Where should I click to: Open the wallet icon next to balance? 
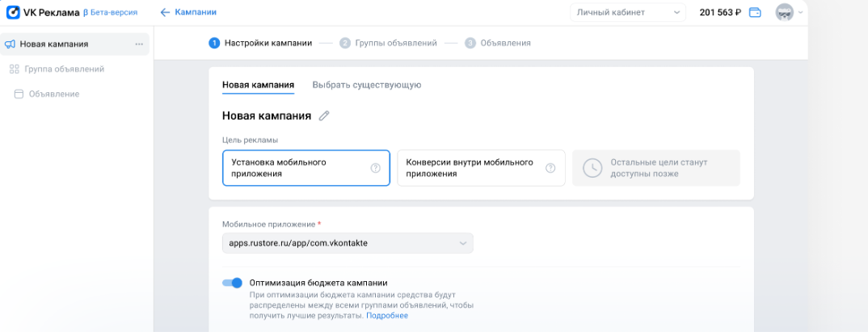click(755, 12)
